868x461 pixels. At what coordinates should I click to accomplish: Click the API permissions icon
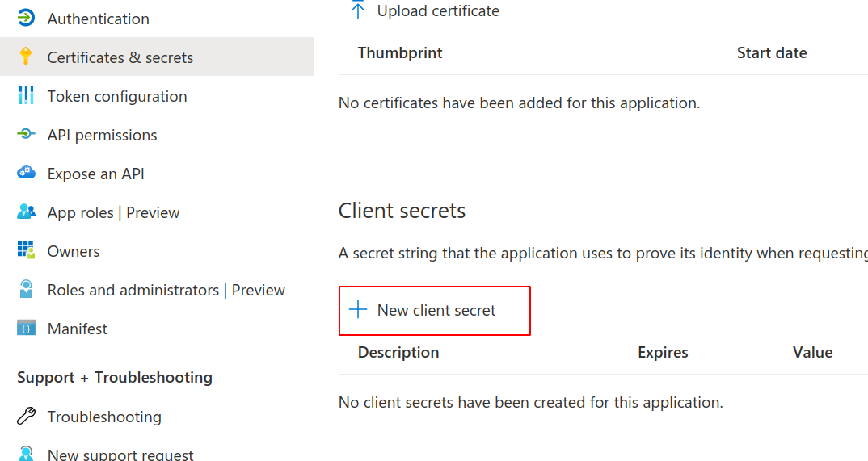(x=26, y=134)
